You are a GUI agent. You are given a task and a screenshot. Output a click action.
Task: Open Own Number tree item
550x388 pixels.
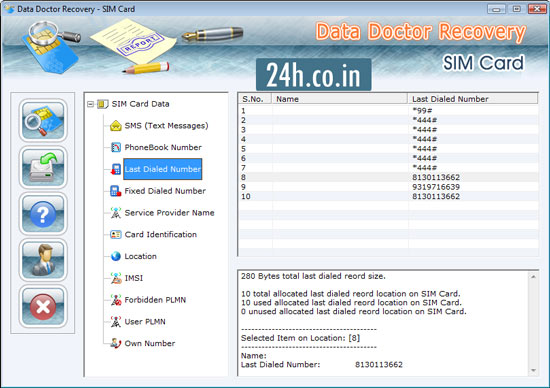[150, 343]
